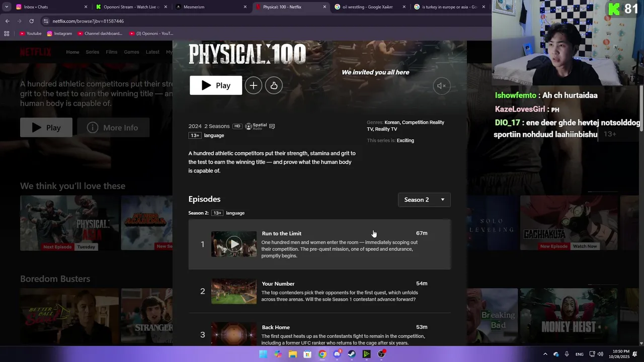Open Home in Netflix navigation
This screenshot has width=644, height=362.
pyautogui.click(x=73, y=52)
